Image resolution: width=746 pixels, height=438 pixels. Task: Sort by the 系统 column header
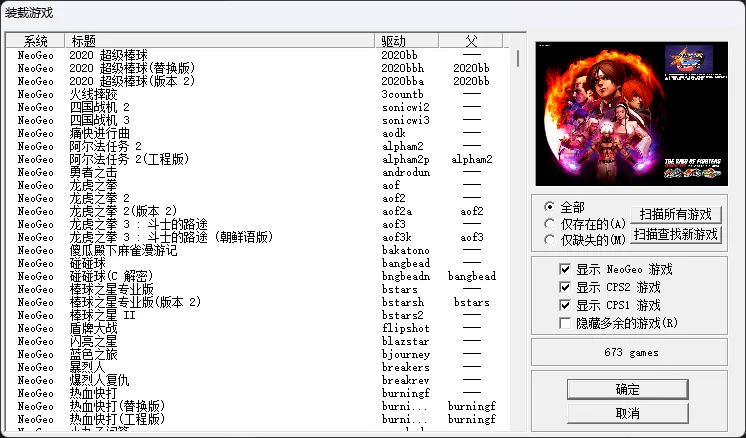(35, 41)
